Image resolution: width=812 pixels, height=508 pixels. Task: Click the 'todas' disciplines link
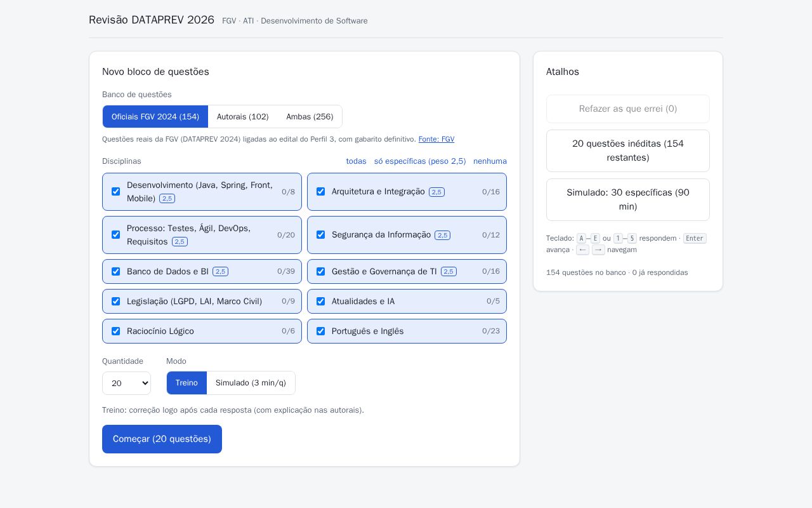coord(357,161)
